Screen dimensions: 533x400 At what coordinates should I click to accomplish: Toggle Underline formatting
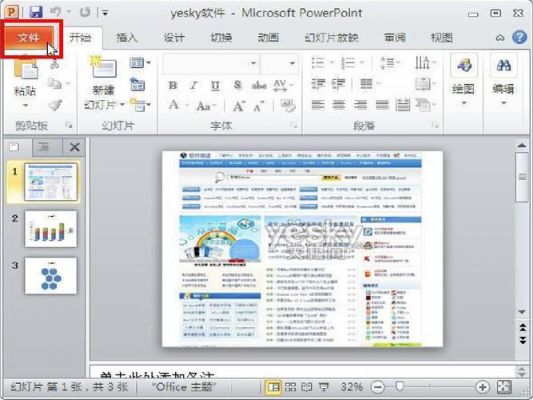coord(215,85)
